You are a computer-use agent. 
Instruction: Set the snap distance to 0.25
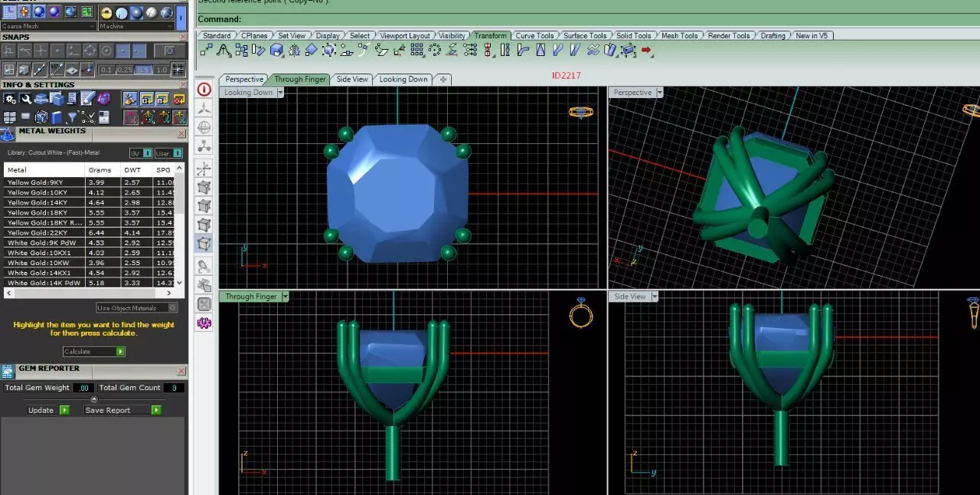point(125,70)
